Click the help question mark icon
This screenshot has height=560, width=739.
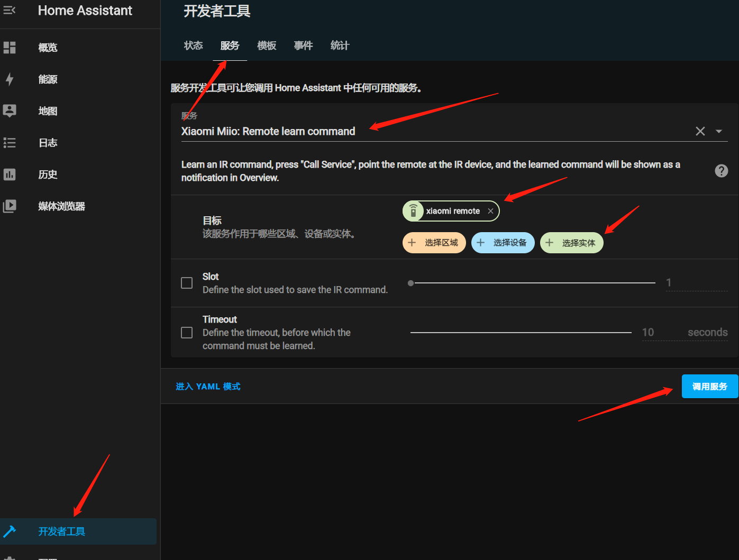(721, 171)
